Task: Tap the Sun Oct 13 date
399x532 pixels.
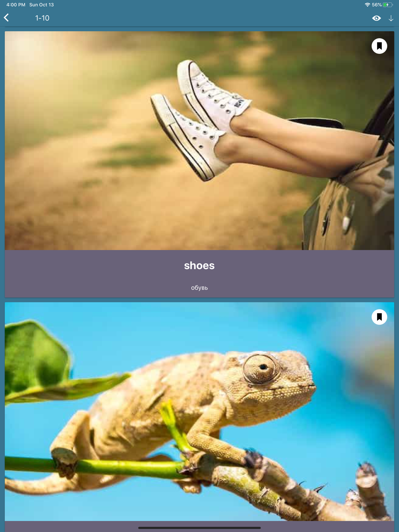Action: pos(41,5)
